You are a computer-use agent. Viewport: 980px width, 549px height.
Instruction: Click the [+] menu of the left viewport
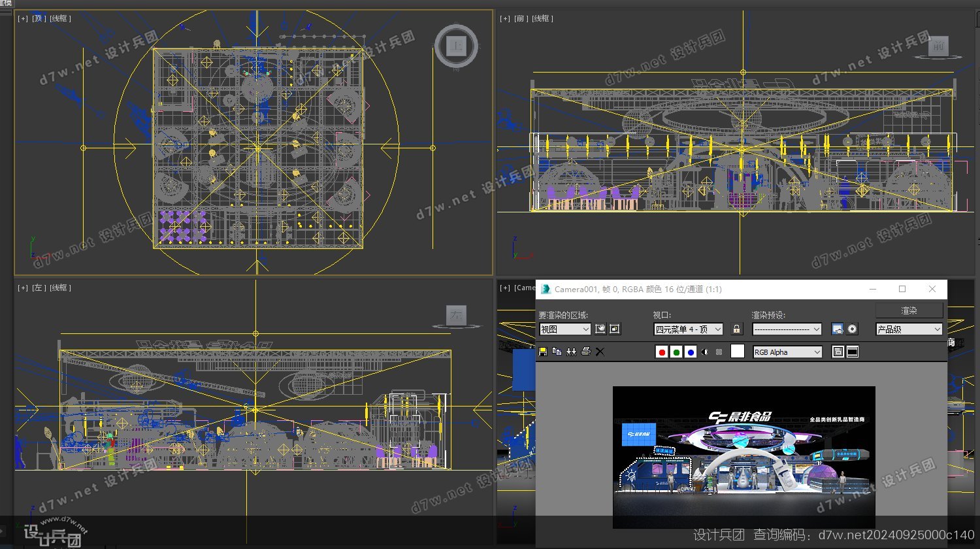[x=23, y=288]
